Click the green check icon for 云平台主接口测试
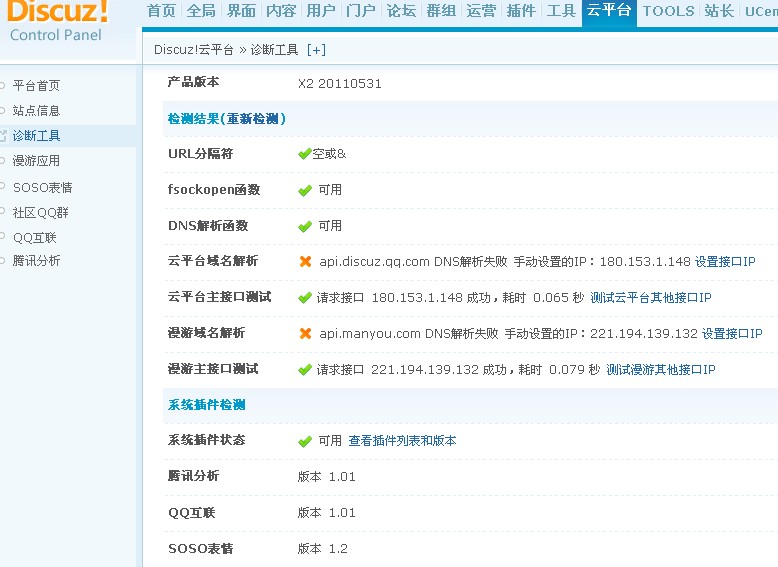This screenshot has width=778, height=567. point(305,298)
